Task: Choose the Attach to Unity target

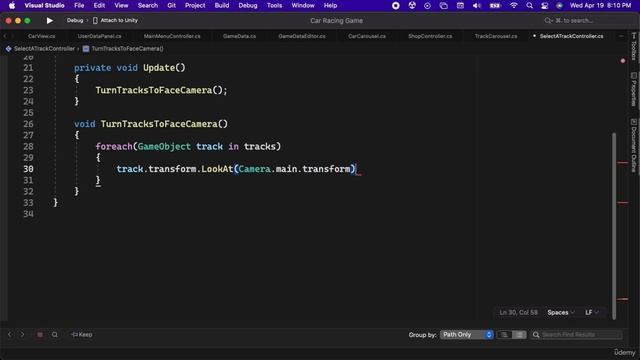Action: point(116,20)
